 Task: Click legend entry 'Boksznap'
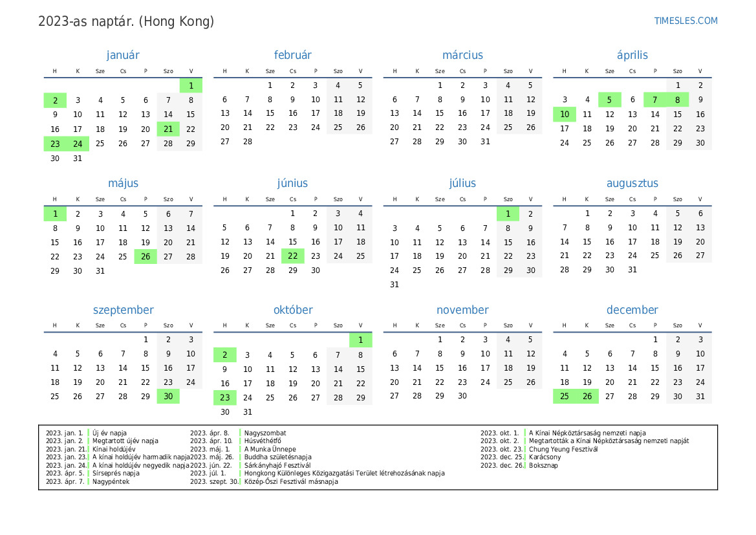[x=543, y=465]
